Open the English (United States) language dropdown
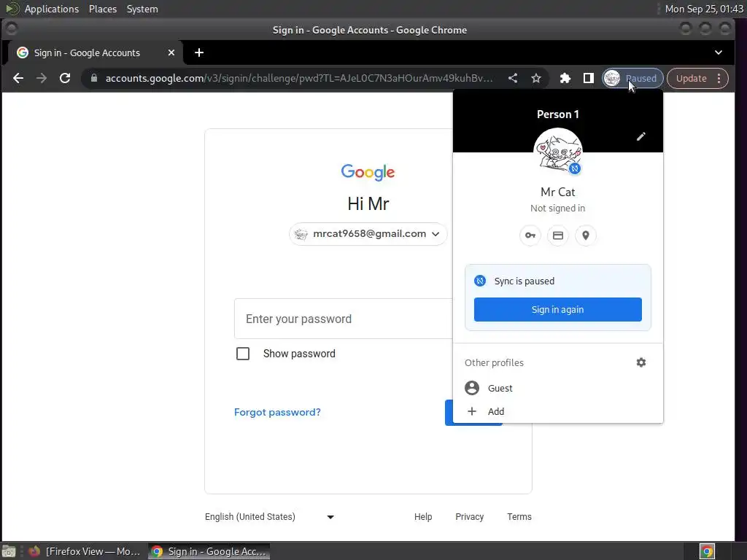The image size is (747, 560). click(x=270, y=517)
